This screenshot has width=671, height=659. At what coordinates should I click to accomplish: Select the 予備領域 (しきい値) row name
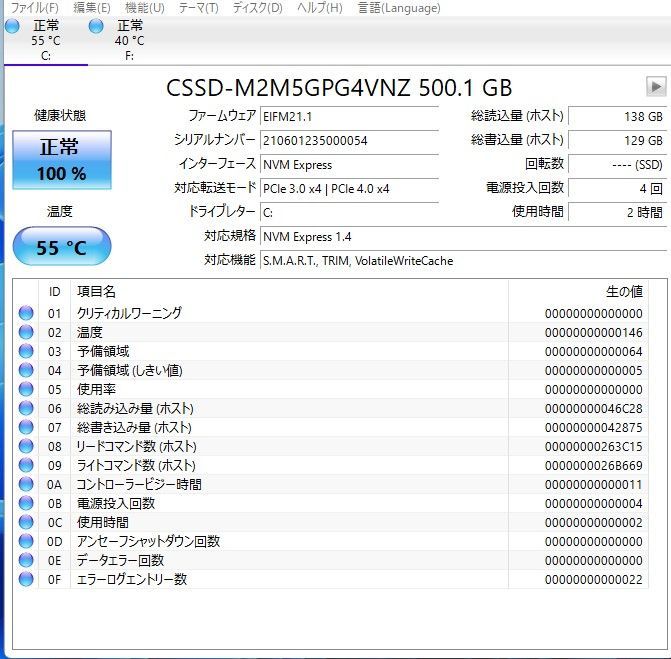pyautogui.click(x=130, y=370)
